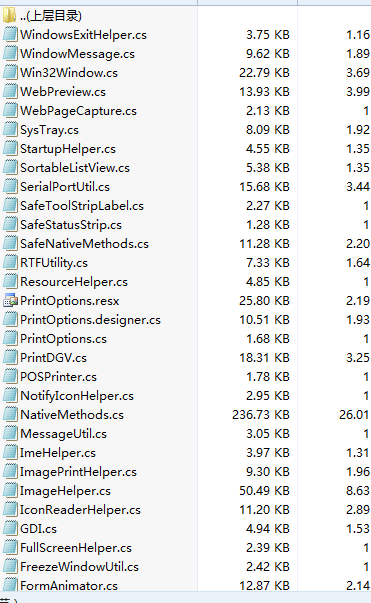Select SafeNativeMethods.cs file name

pos(84,244)
